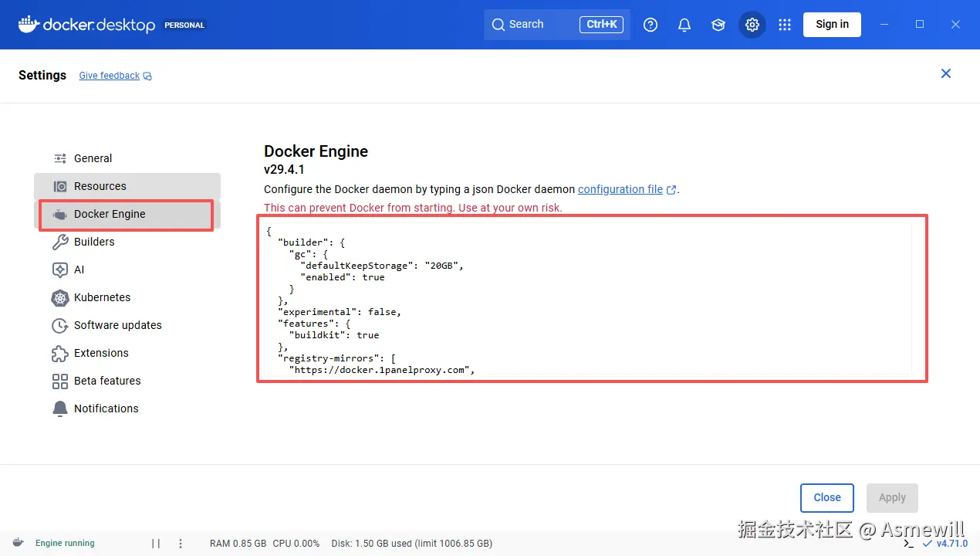Screen dimensions: 980x556
Task: Click the Apply button
Action: [892, 497]
